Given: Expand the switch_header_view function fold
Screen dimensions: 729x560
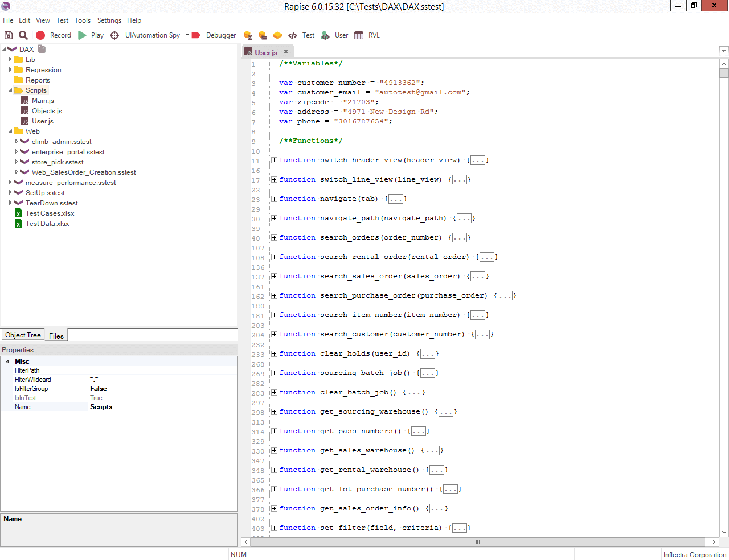Looking at the screenshot, I should coord(274,160).
